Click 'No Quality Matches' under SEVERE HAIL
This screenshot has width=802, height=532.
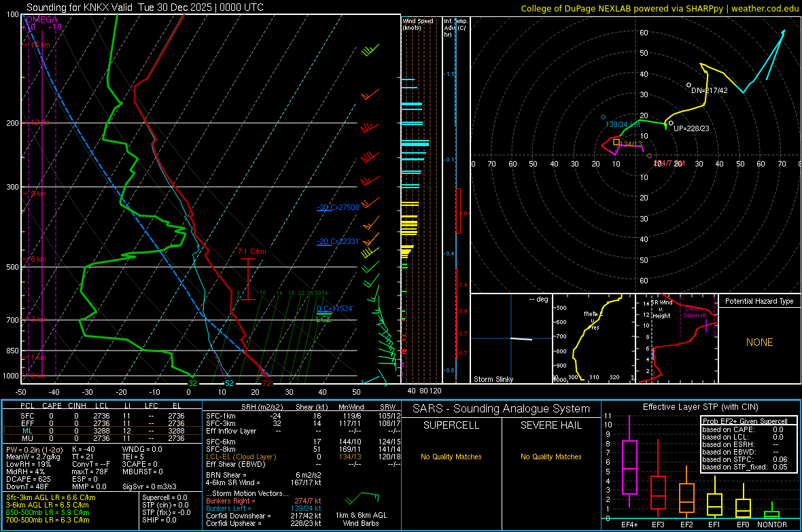point(551,457)
